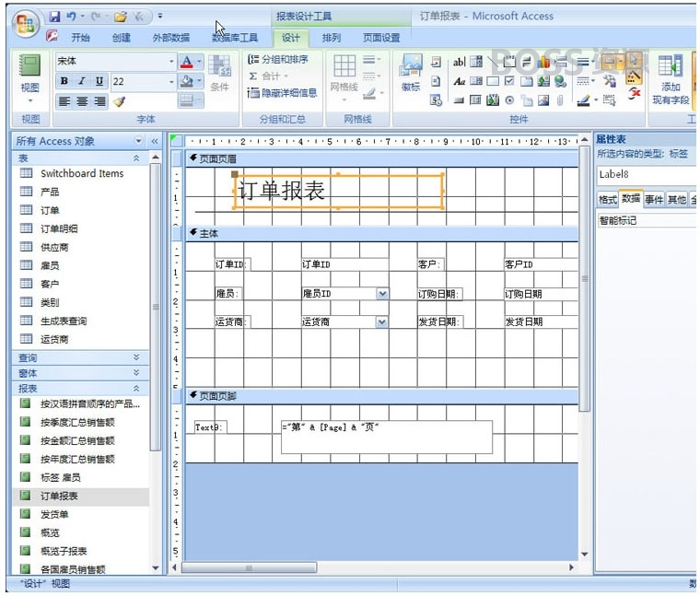The width and height of the screenshot is (700, 596).
Task: Click the 徽标 (Logo) control icon
Action: [411, 73]
